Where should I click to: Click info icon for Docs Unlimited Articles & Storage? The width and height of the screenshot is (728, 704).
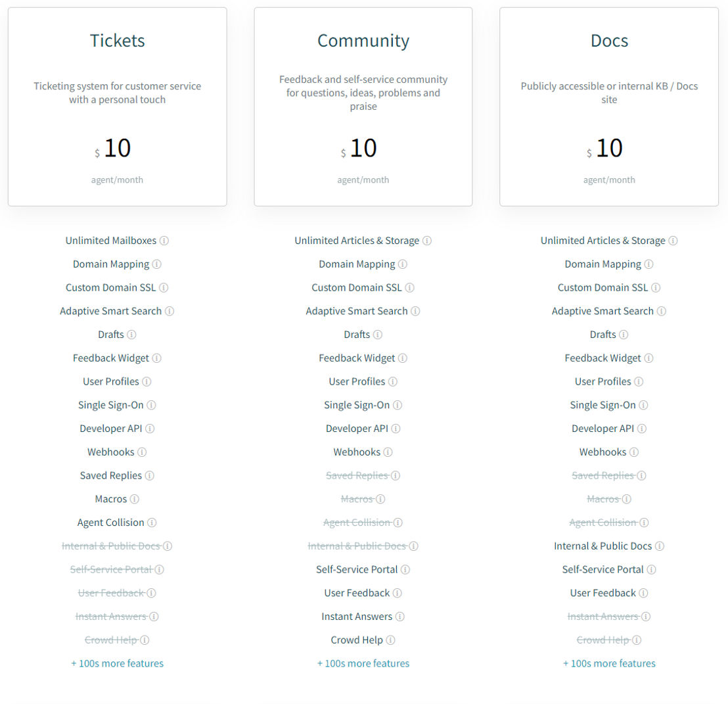coord(673,241)
